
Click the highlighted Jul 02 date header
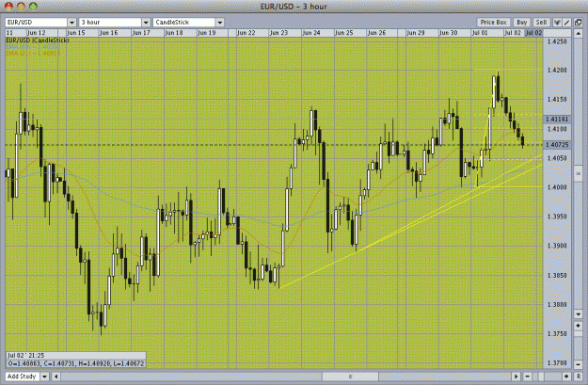tap(533, 33)
